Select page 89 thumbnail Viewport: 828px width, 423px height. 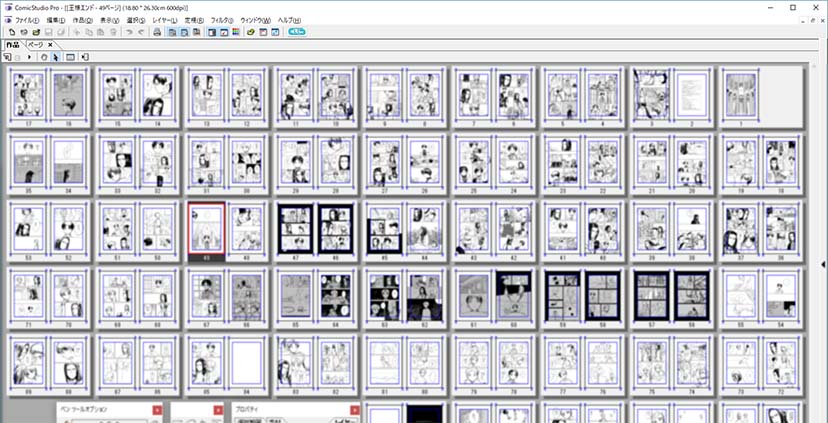tap(28, 363)
